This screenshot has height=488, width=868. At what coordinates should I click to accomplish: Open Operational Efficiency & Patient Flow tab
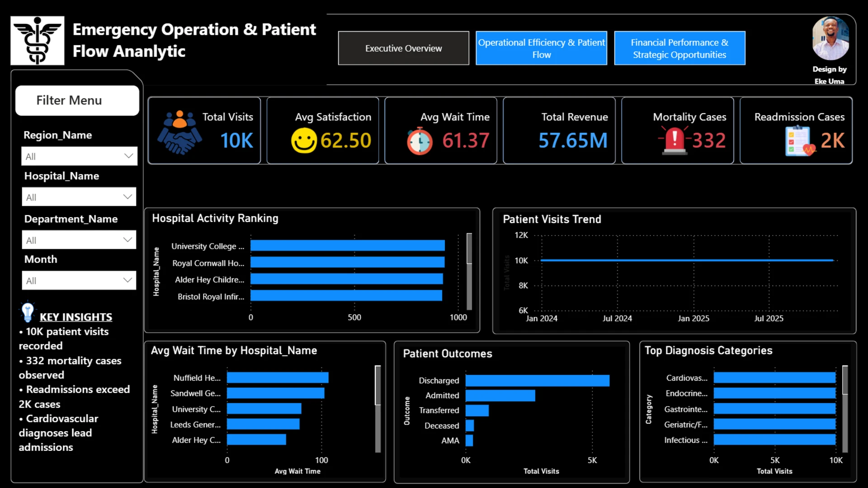tap(541, 48)
